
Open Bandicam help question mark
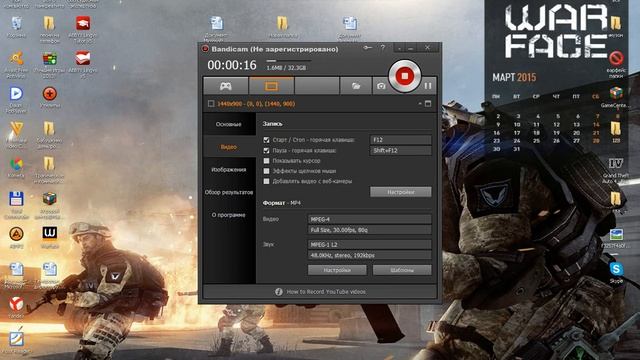point(383,48)
